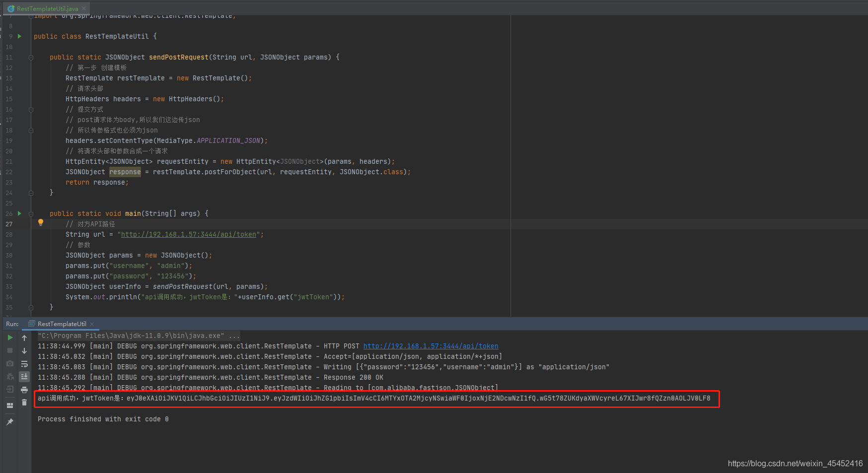Run class RestTemplateUtil from the gutter arrow
The width and height of the screenshot is (868, 473).
[20, 36]
